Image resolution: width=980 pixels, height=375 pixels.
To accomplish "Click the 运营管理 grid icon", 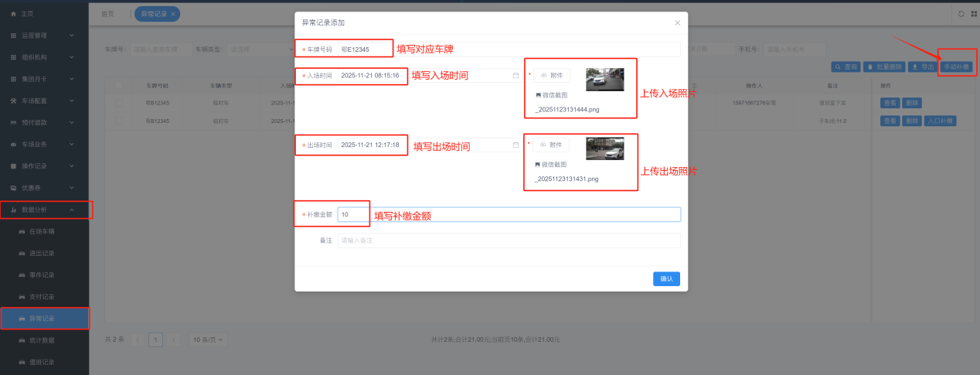I will click(13, 36).
